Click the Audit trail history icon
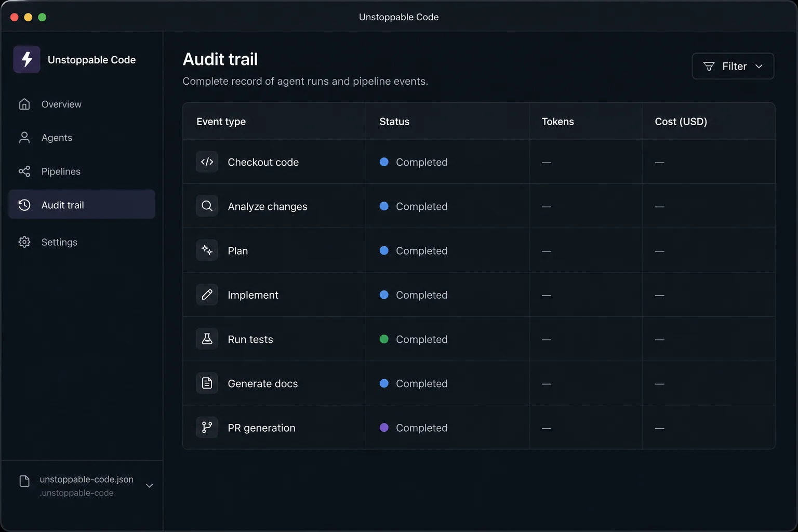Viewport: 798px width, 532px height. coord(24,205)
